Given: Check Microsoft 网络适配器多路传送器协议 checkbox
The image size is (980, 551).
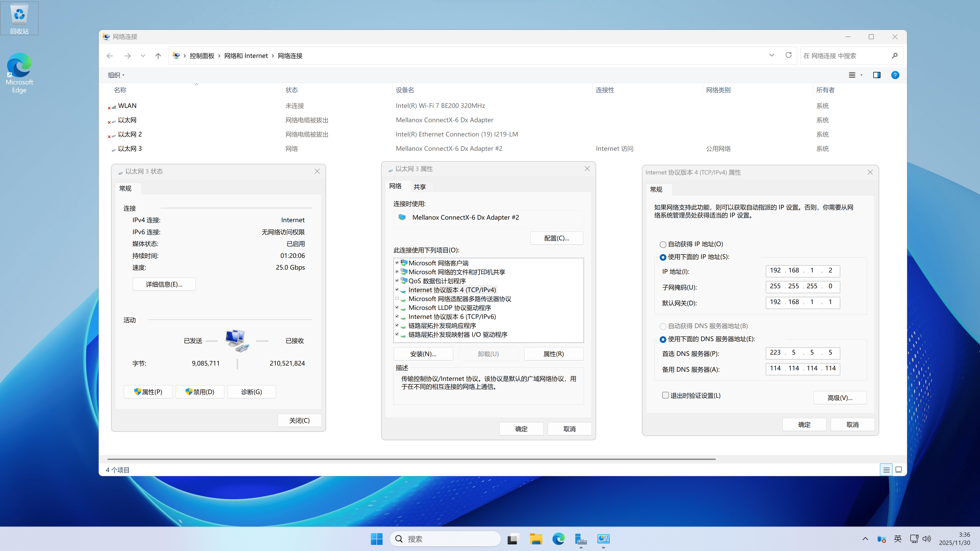Looking at the screenshot, I should click(x=397, y=299).
